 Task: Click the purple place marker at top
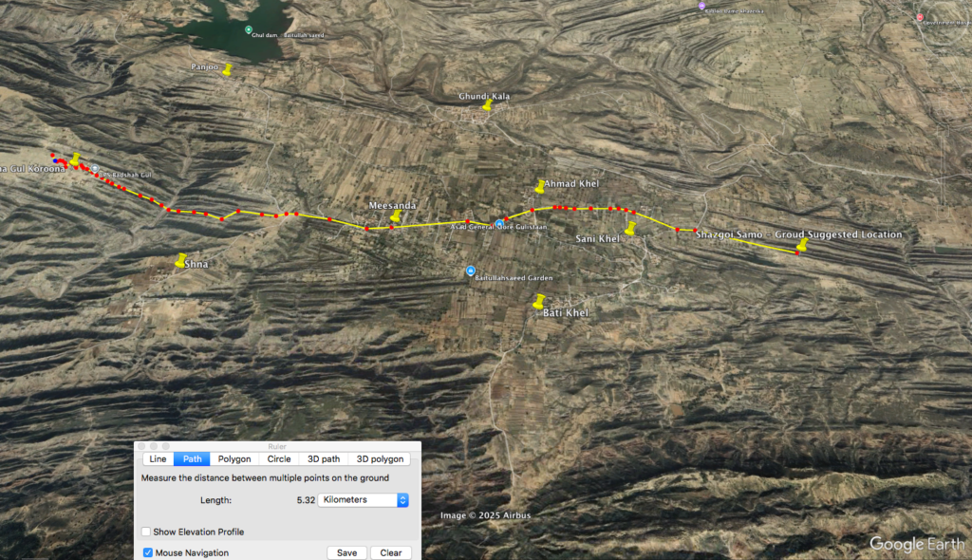(701, 6)
